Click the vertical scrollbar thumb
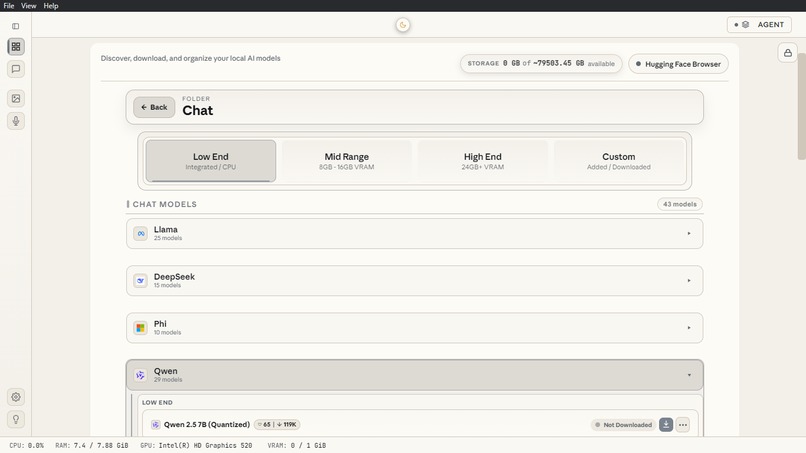 pos(801,105)
